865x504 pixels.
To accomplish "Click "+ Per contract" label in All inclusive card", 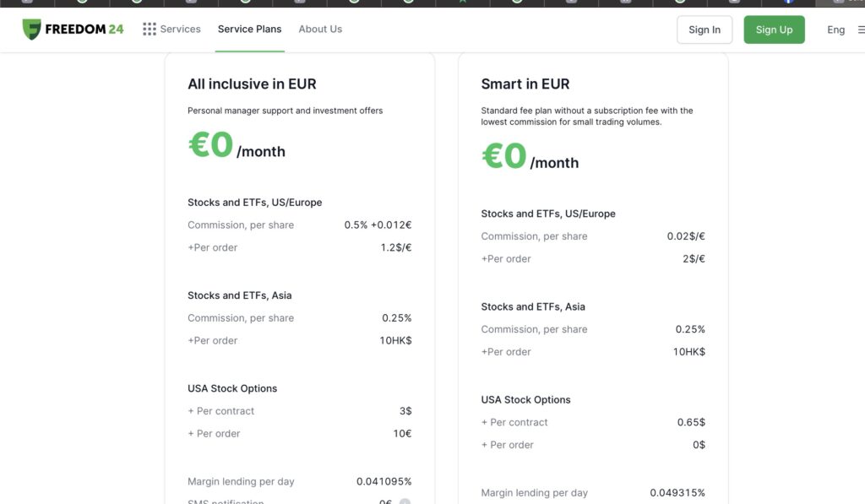I will coord(220,411).
